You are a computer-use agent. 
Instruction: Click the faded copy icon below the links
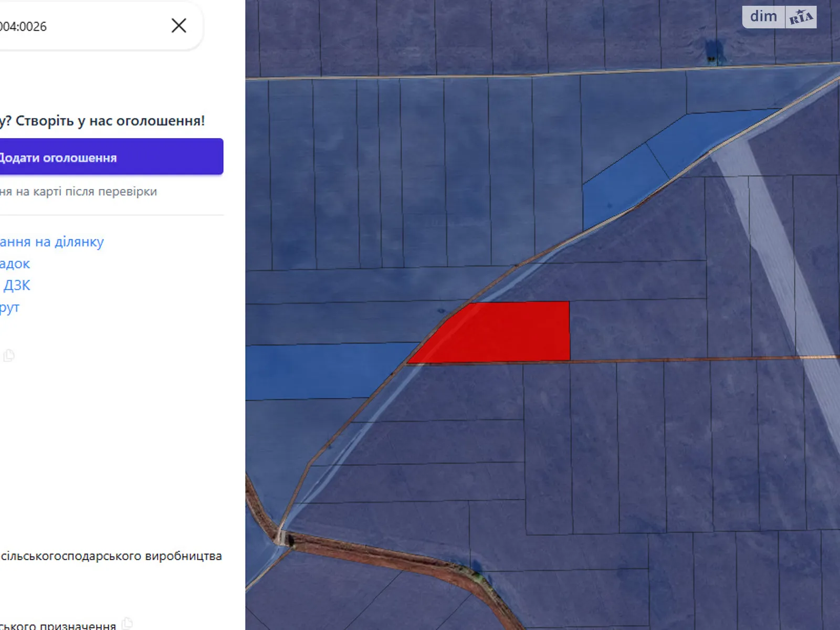point(8,355)
